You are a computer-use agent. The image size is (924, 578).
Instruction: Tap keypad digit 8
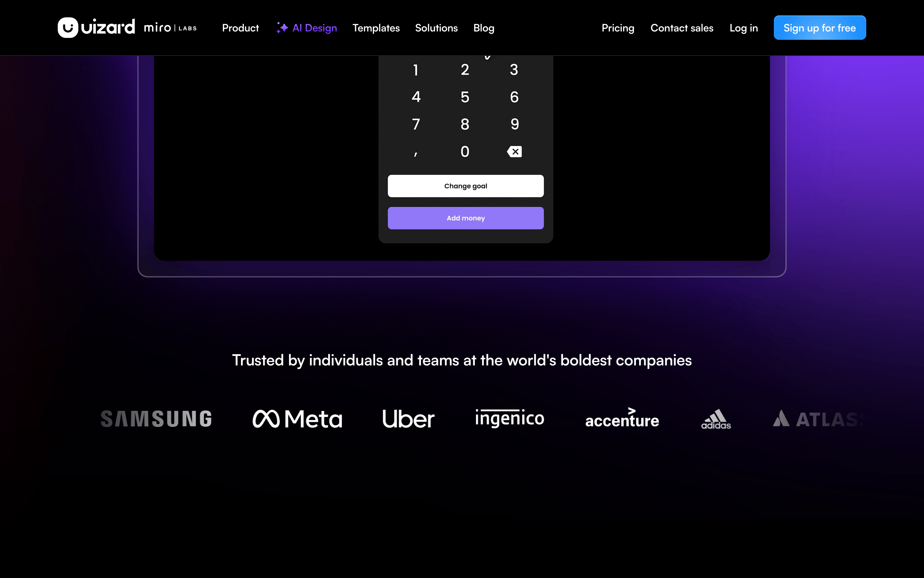point(465,124)
